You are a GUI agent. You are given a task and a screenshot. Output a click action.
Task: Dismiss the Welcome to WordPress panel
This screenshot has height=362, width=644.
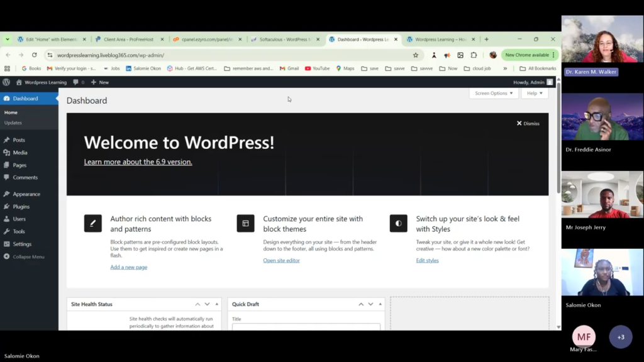(528, 123)
